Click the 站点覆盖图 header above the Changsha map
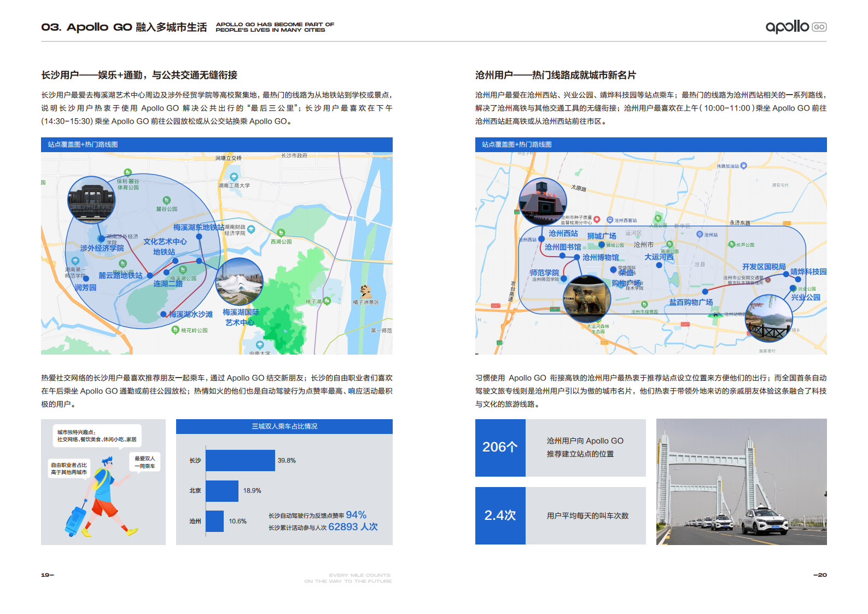The image size is (868, 614). click(x=217, y=144)
